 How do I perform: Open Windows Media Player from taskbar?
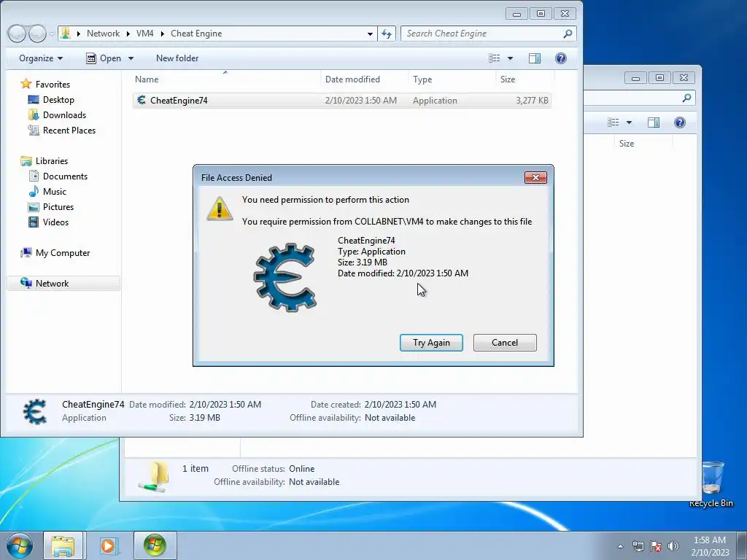[108, 545]
